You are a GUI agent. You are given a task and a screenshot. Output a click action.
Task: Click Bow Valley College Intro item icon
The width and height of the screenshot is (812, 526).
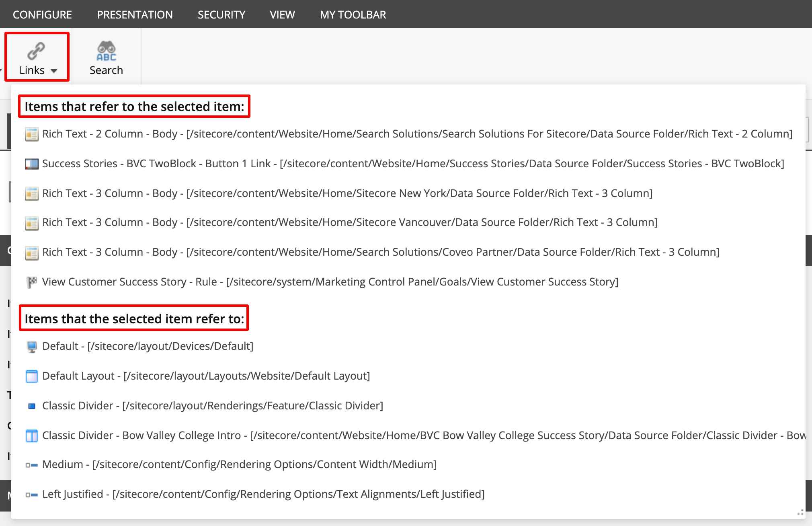pos(32,436)
